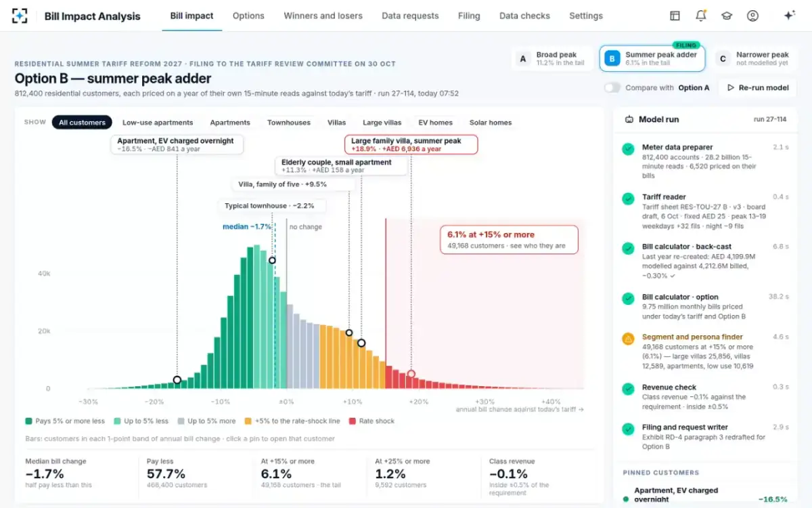Click Segment and persona finder warning icon
812x508 pixels.
tap(629, 338)
